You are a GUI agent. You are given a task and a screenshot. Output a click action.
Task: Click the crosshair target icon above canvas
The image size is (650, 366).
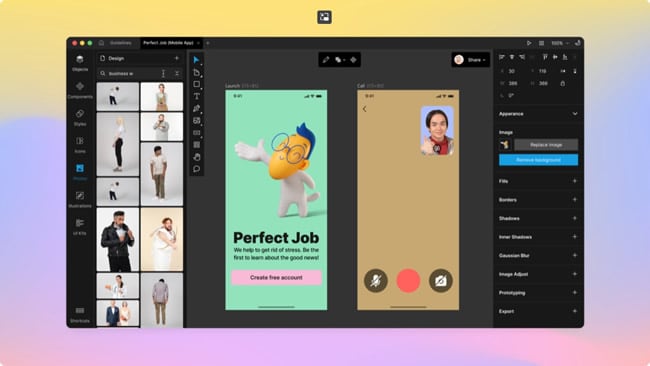tap(353, 60)
